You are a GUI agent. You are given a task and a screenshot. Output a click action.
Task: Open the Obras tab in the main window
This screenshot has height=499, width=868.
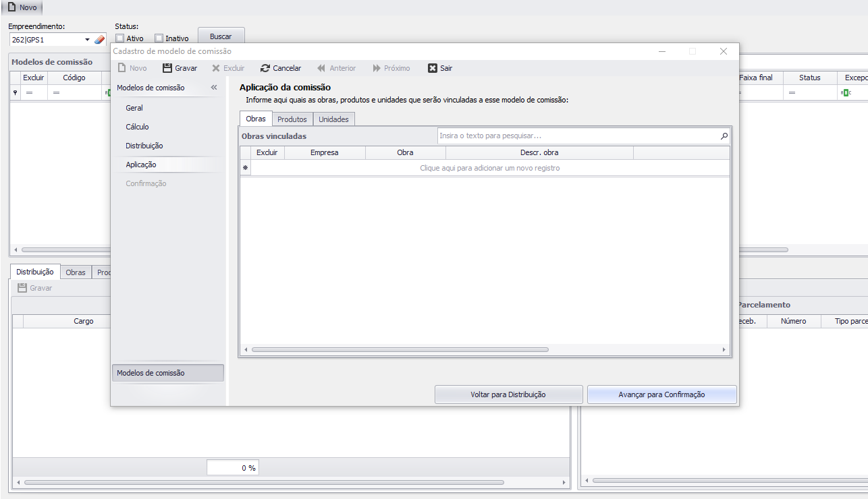point(76,272)
